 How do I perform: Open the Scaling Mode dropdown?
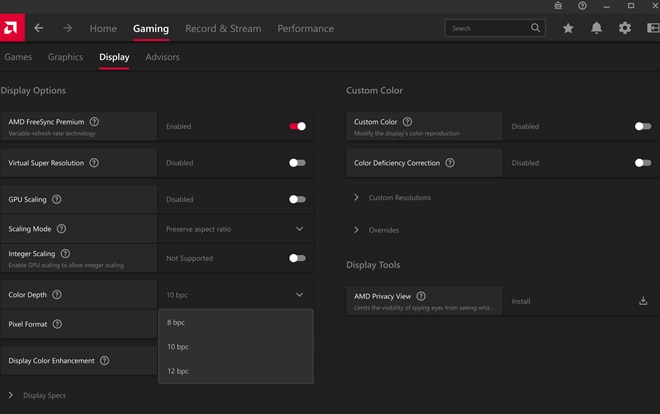[236, 229]
